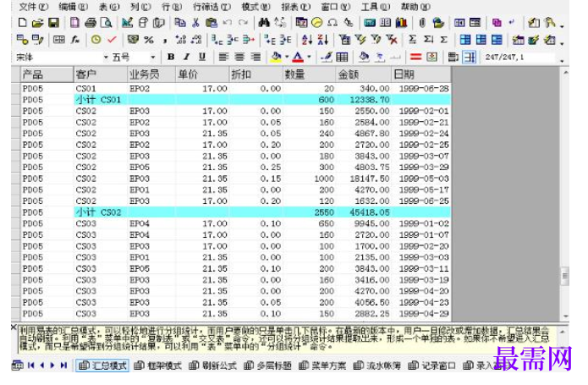Go to last record navigation arrow
This screenshot has width=588, height=385.
(63, 366)
